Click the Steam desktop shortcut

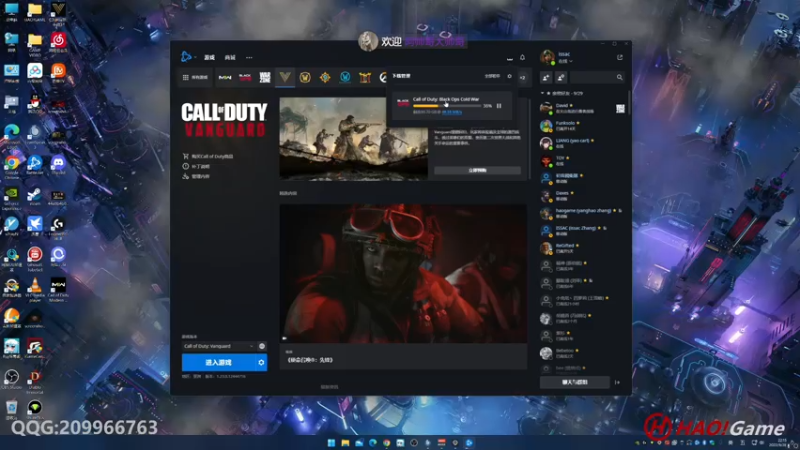click(x=35, y=196)
